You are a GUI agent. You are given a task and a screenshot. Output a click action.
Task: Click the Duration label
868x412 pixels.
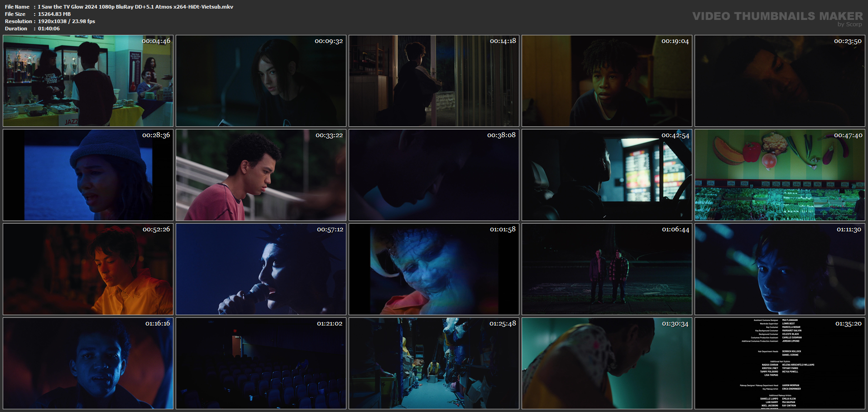click(x=16, y=29)
